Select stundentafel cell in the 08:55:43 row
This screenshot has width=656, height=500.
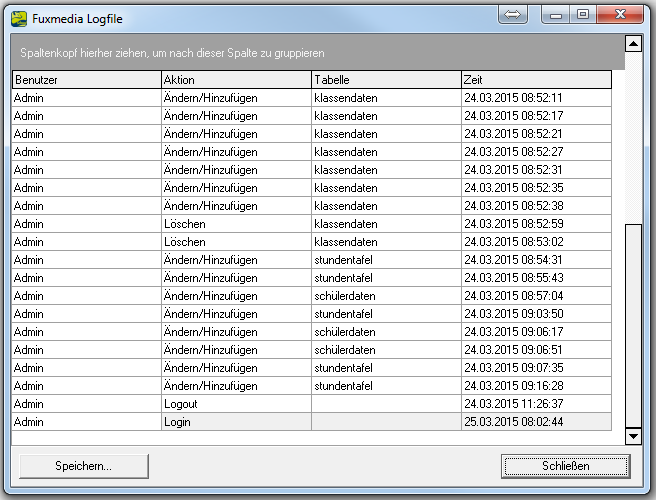click(x=387, y=277)
